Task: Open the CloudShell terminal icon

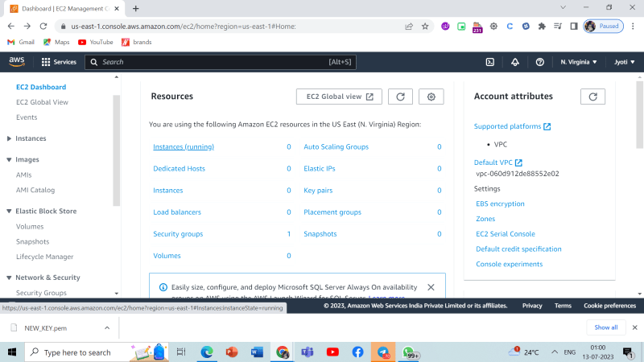Action: tap(490, 62)
